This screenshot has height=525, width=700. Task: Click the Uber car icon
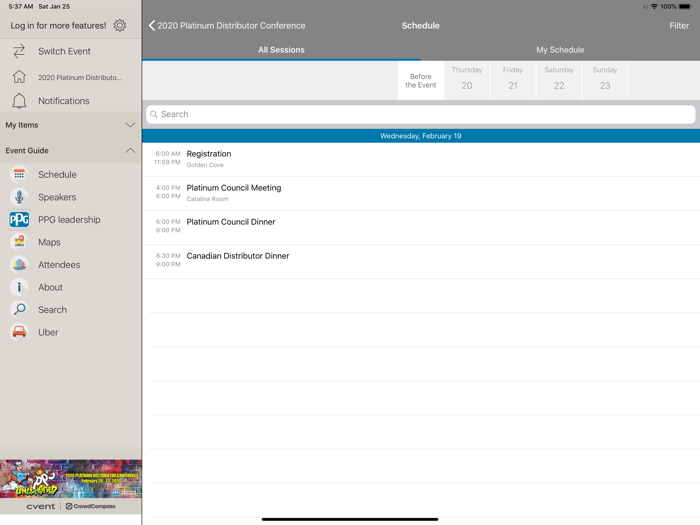click(x=19, y=332)
